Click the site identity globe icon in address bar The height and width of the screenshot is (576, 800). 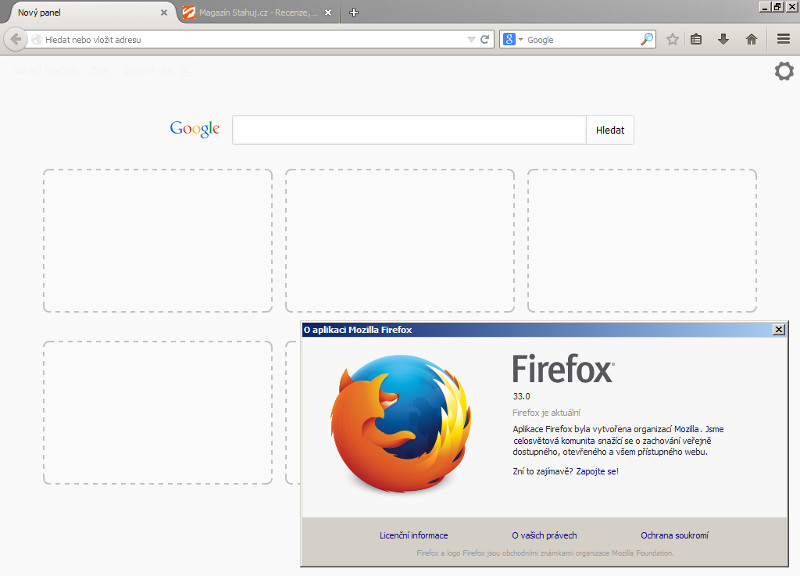click(36, 39)
